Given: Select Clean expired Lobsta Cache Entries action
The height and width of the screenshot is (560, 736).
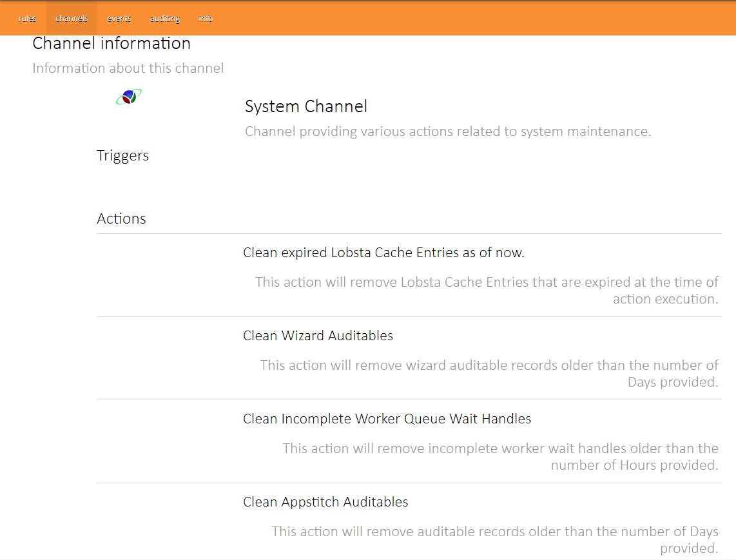Looking at the screenshot, I should point(383,253).
